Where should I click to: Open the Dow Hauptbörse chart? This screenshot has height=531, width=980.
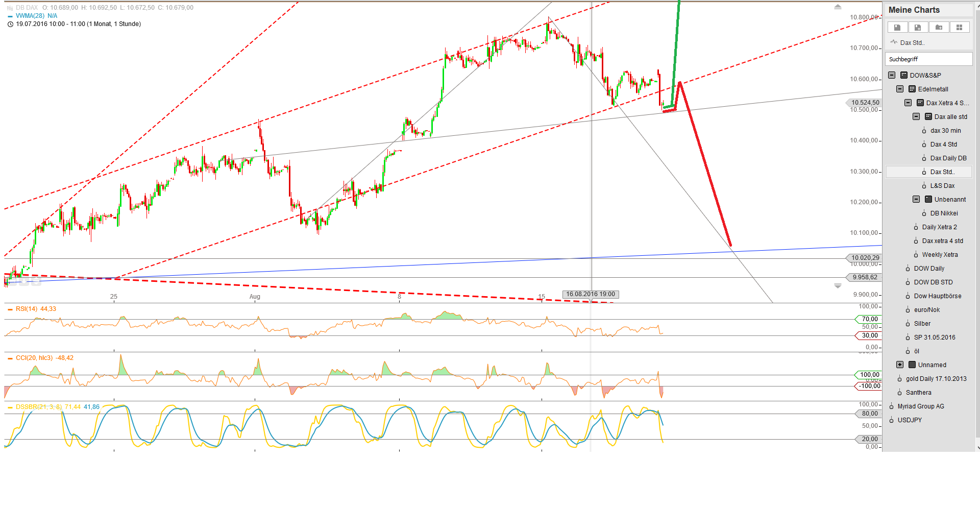(938, 296)
